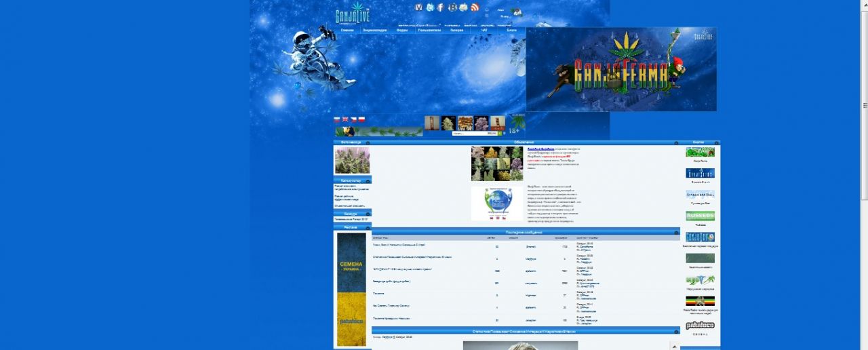Screen dimensions: 868x350
Task: Collapse the Реклама block
Action: click(368, 227)
